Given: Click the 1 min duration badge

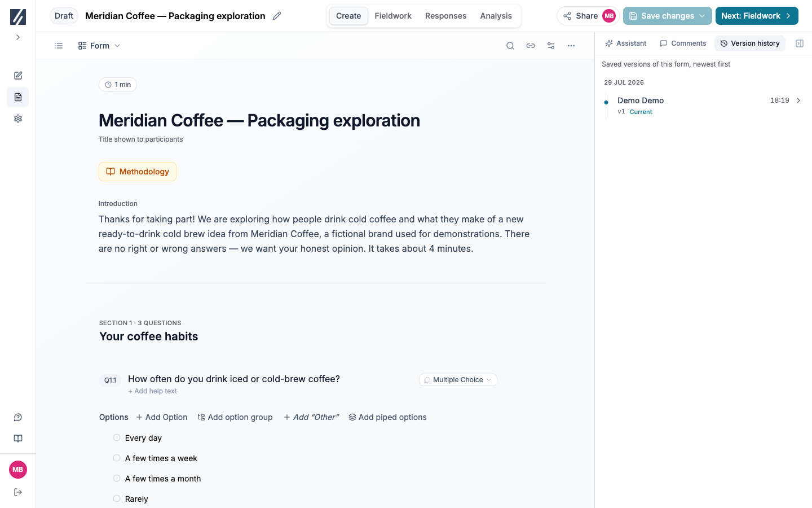Looking at the screenshot, I should [118, 85].
